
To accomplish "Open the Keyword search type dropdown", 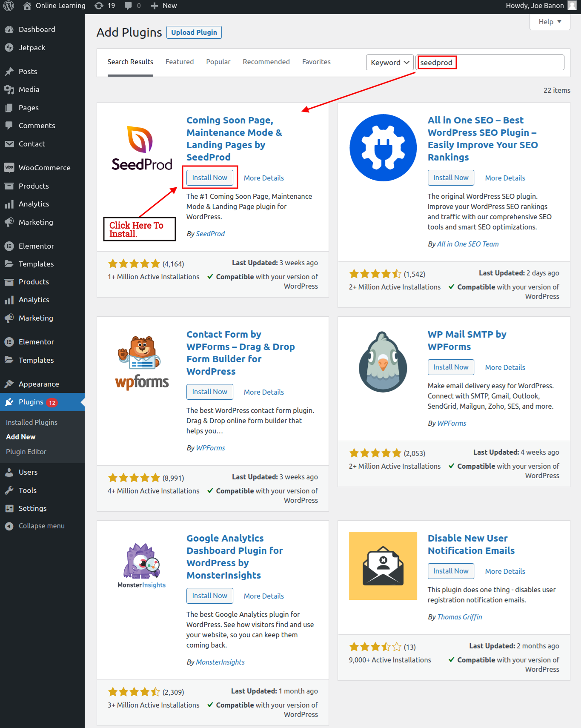I will tap(389, 63).
